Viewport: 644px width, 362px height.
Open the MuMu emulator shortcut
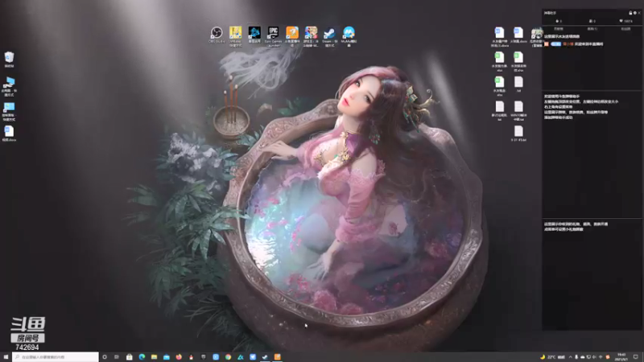tap(349, 36)
